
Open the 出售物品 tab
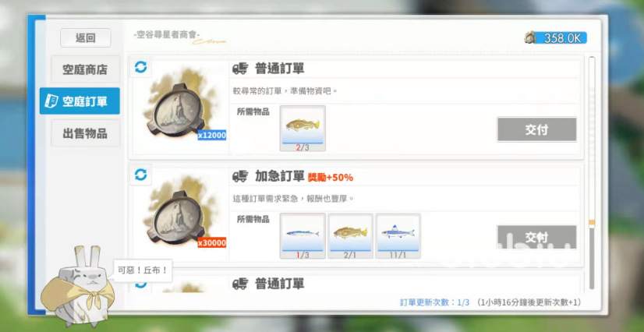pyautogui.click(x=85, y=133)
